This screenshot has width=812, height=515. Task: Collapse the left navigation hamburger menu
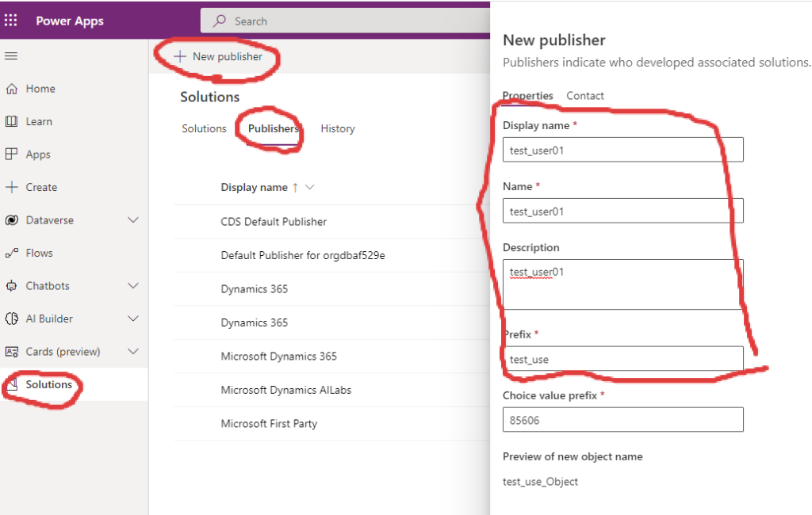[11, 56]
